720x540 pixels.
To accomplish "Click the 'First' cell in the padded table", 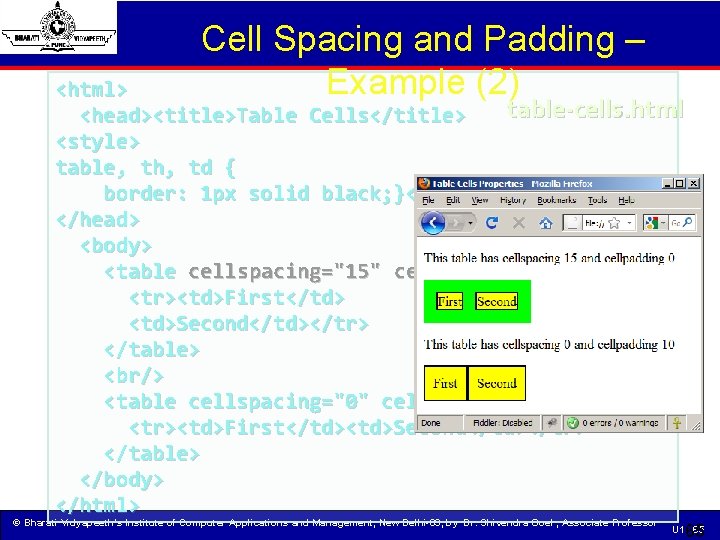I will point(445,383).
